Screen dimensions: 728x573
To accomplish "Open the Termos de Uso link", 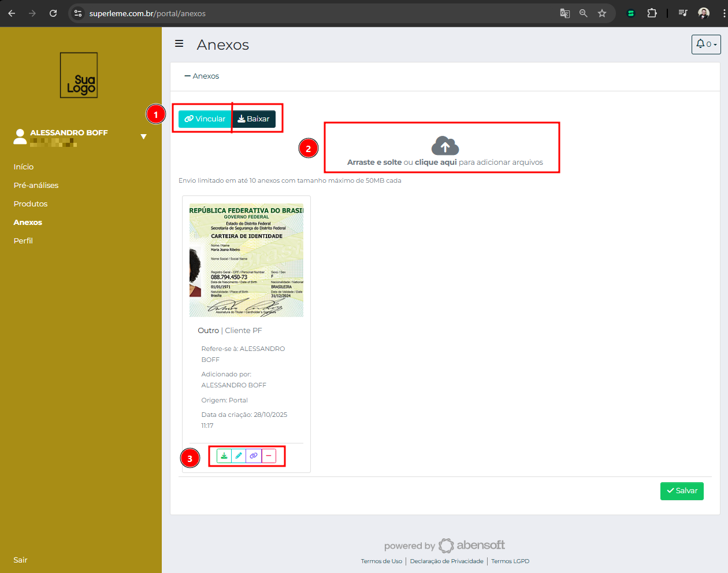I will pos(381,561).
